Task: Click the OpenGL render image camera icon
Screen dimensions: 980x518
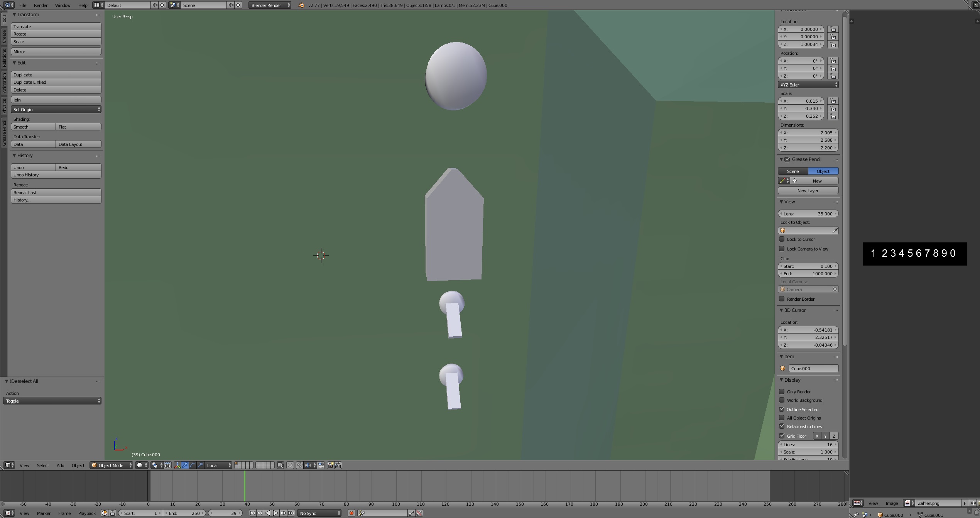Action: [x=330, y=465]
